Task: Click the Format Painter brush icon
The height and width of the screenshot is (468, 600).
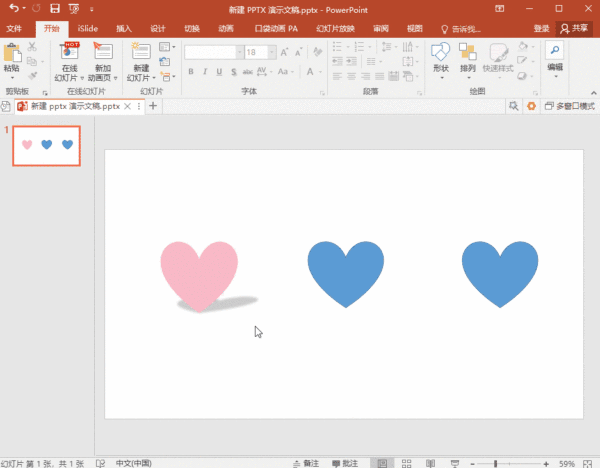Action: 33,75
